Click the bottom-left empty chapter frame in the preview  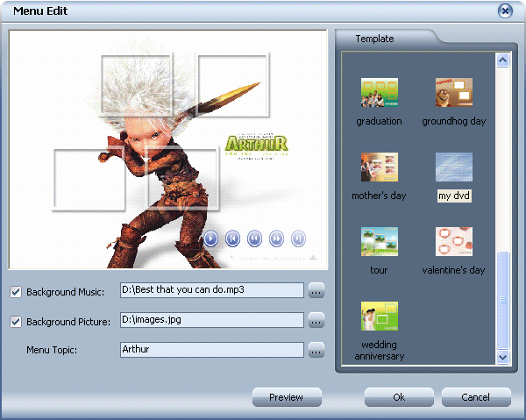(x=89, y=180)
